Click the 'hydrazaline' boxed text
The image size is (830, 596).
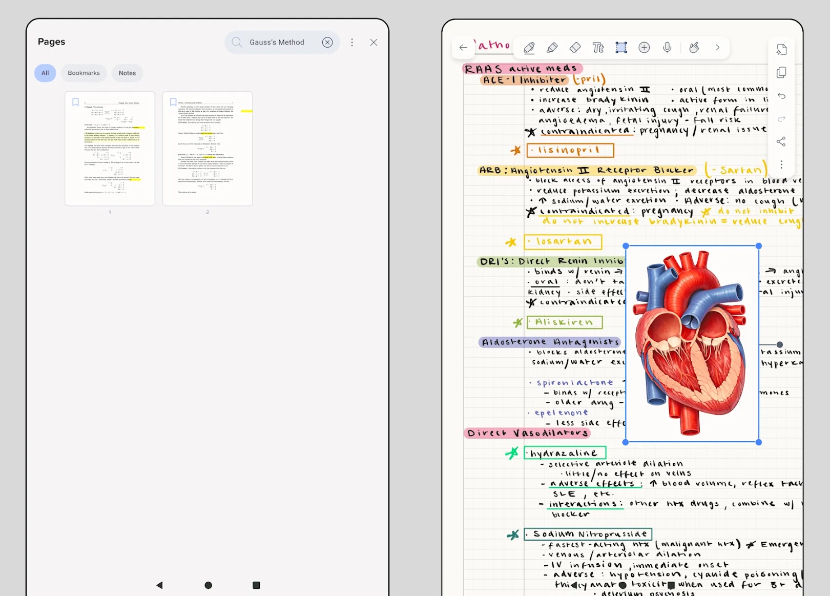pyautogui.click(x=565, y=453)
